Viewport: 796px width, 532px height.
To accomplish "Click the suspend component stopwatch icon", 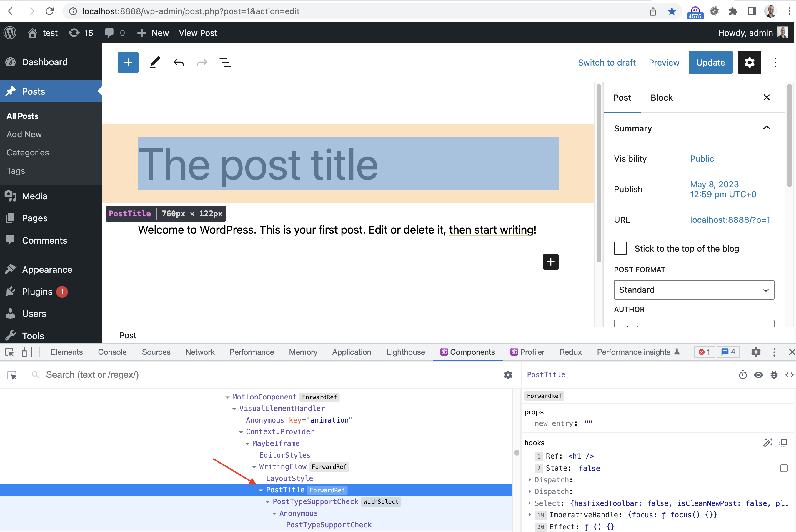I will pos(743,375).
